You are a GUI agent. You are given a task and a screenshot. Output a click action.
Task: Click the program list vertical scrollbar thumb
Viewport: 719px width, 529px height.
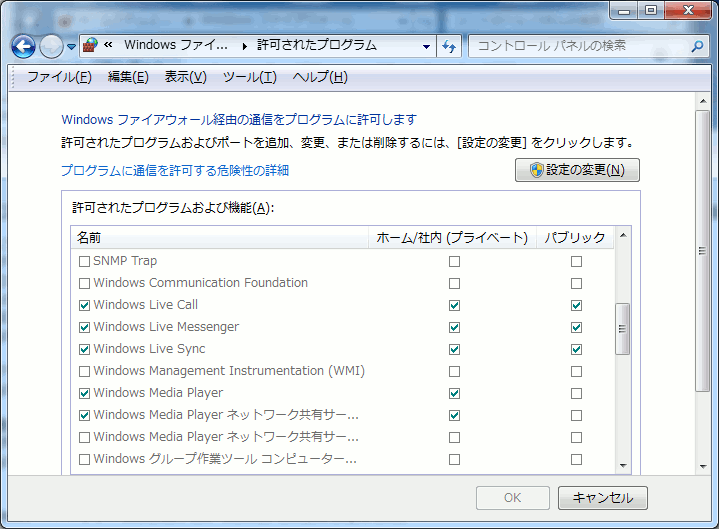point(623,329)
